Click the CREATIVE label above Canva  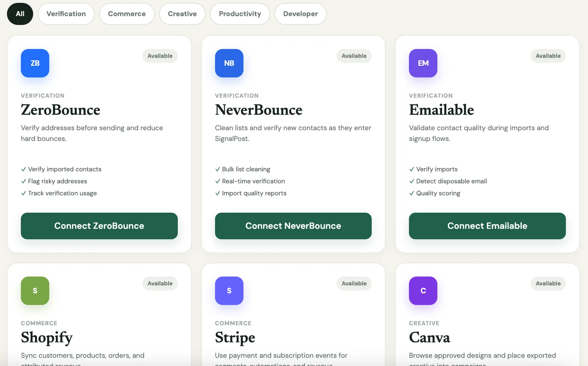click(x=424, y=323)
